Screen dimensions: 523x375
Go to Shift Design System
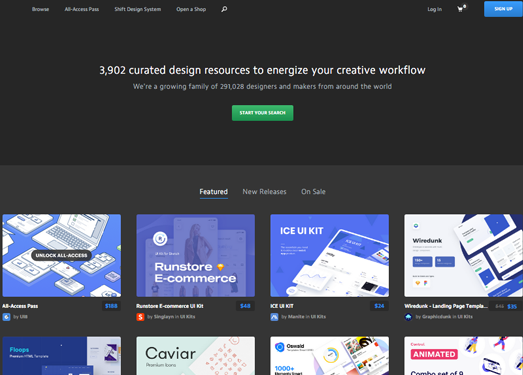click(x=137, y=9)
